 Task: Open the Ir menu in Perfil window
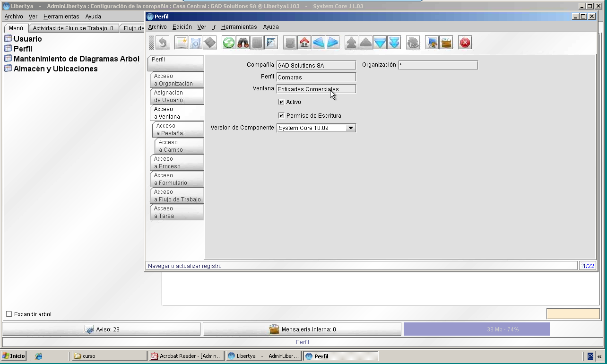point(214,27)
